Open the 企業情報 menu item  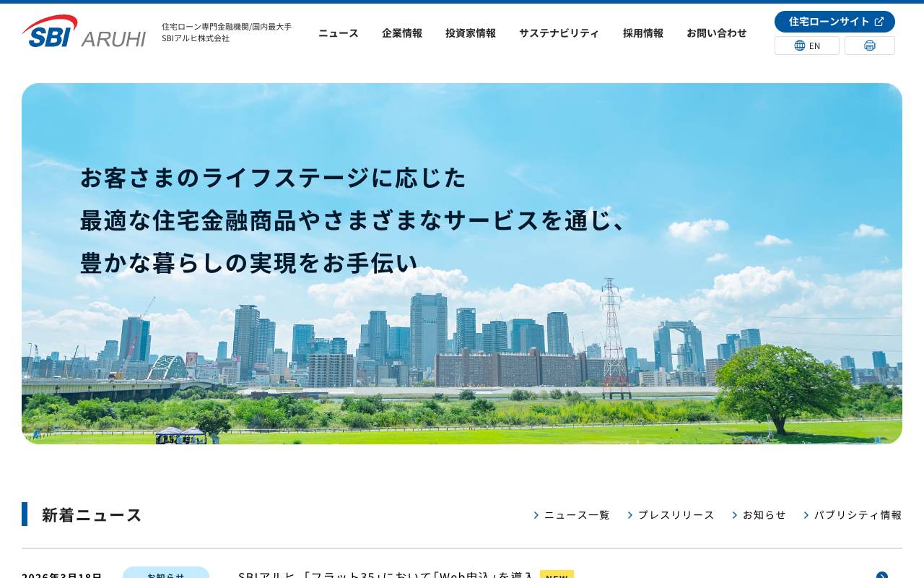click(401, 33)
